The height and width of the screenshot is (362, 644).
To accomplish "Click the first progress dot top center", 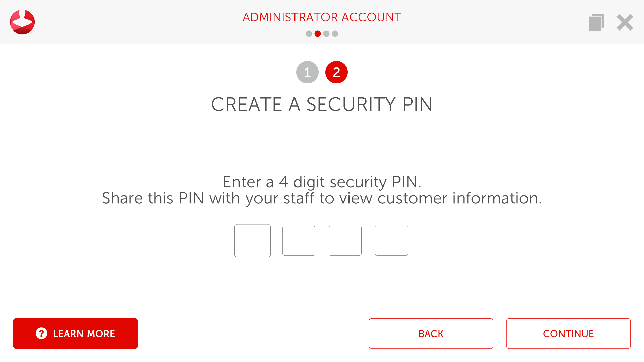I will 308,34.
